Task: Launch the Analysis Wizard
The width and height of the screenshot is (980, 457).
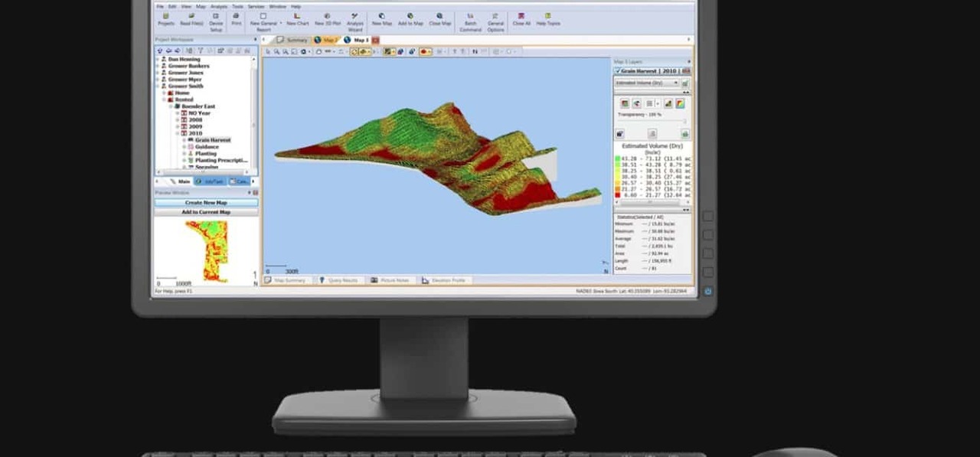Action: 355,21
